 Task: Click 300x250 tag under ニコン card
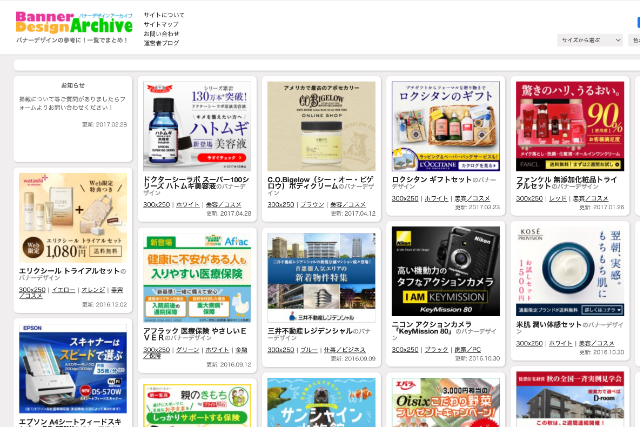[x=405, y=349]
